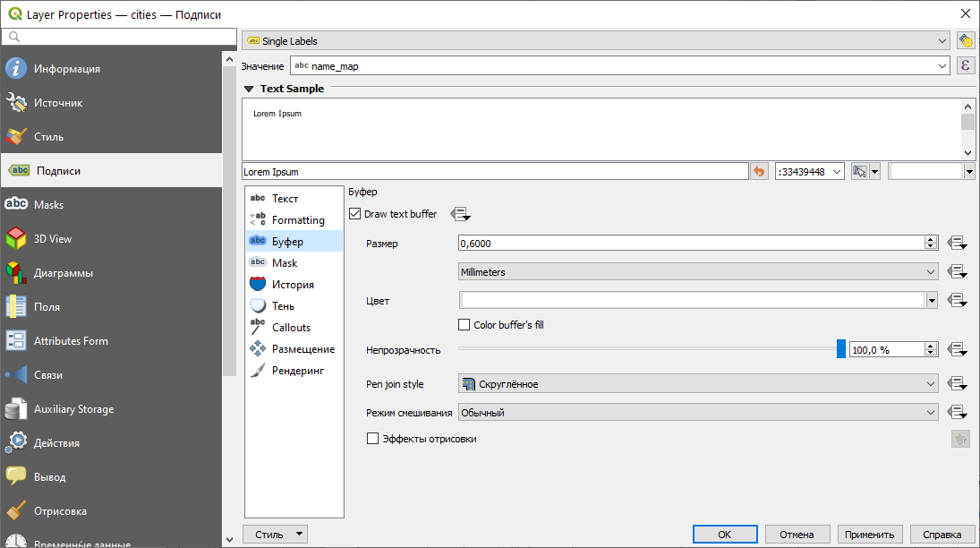980x548 pixels.
Task: Click the Применить button
Action: (869, 535)
